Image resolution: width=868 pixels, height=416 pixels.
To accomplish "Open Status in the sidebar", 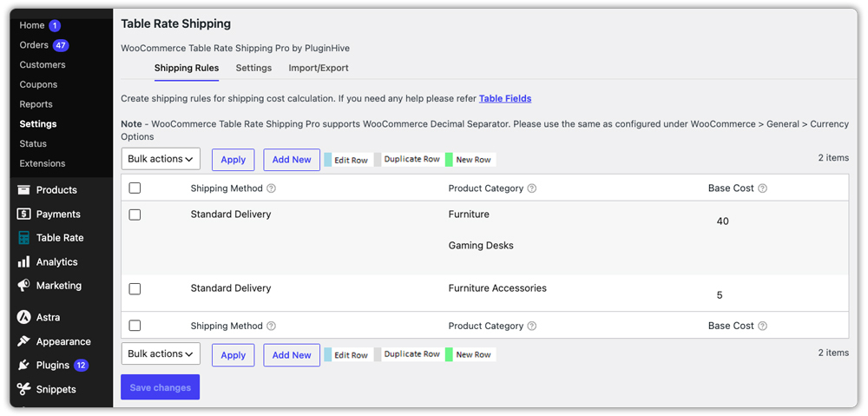I will point(33,143).
